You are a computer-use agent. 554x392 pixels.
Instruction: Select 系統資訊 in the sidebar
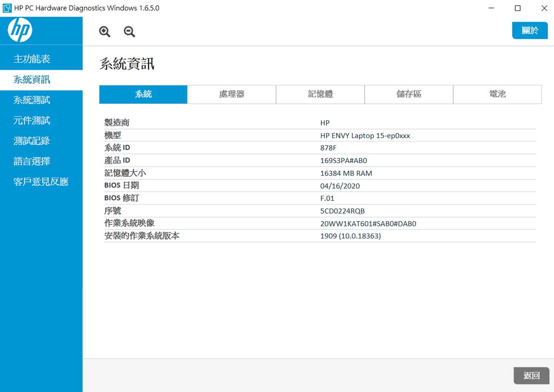click(41, 80)
